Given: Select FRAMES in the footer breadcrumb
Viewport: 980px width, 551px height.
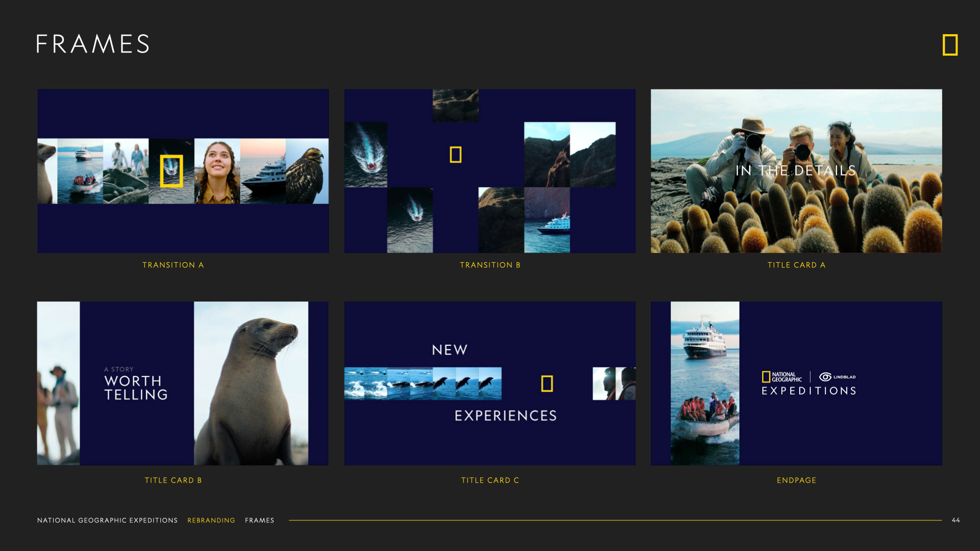Looking at the screenshot, I should [x=259, y=520].
